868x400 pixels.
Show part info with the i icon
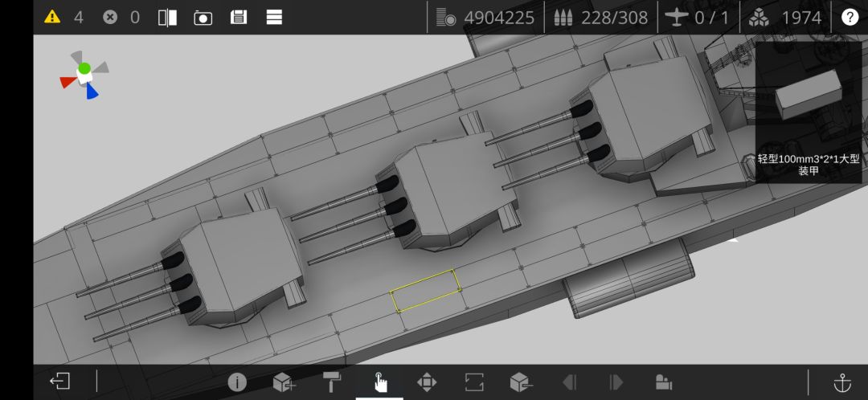tap(237, 382)
